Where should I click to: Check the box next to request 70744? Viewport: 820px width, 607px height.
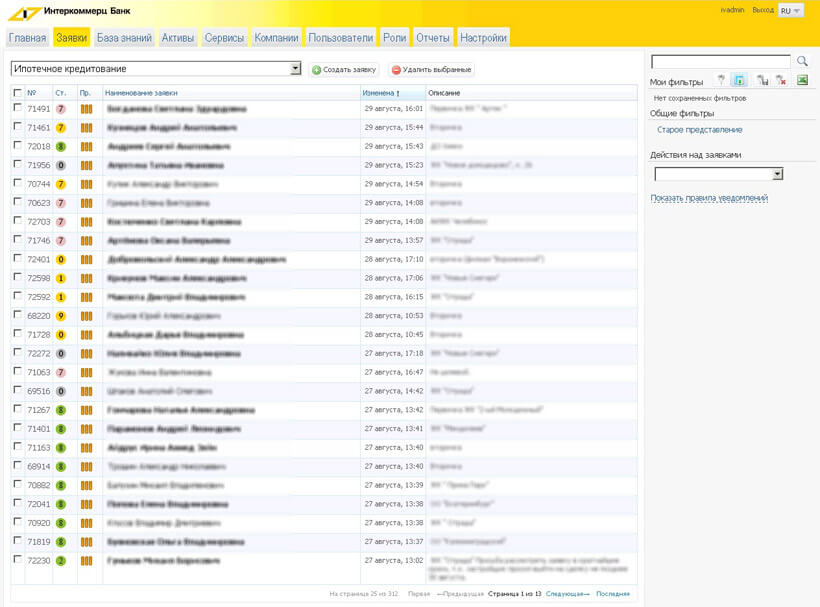(x=17, y=184)
